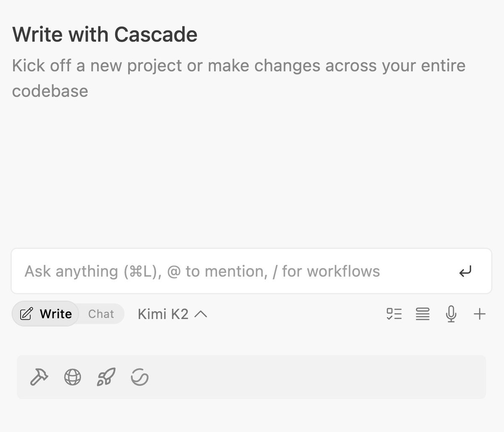Send message with the return arrow icon
The width and height of the screenshot is (504, 432).
465,271
